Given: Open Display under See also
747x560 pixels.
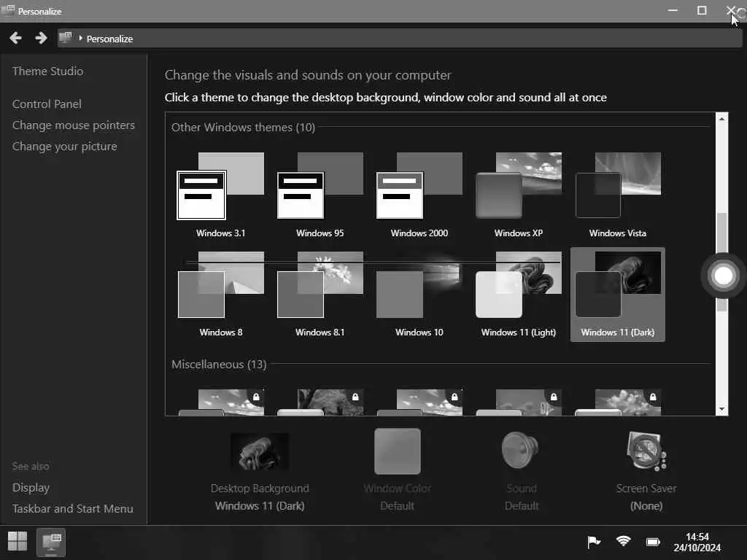Looking at the screenshot, I should 31,488.
